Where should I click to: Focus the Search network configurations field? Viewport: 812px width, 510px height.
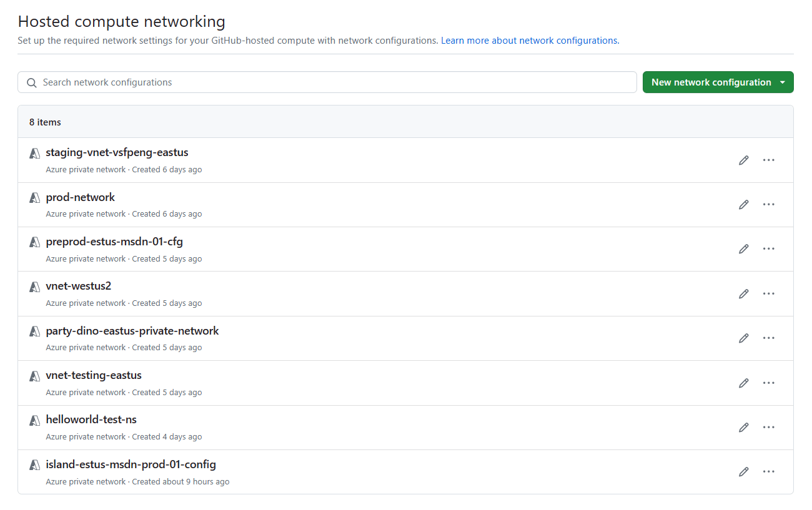click(327, 82)
